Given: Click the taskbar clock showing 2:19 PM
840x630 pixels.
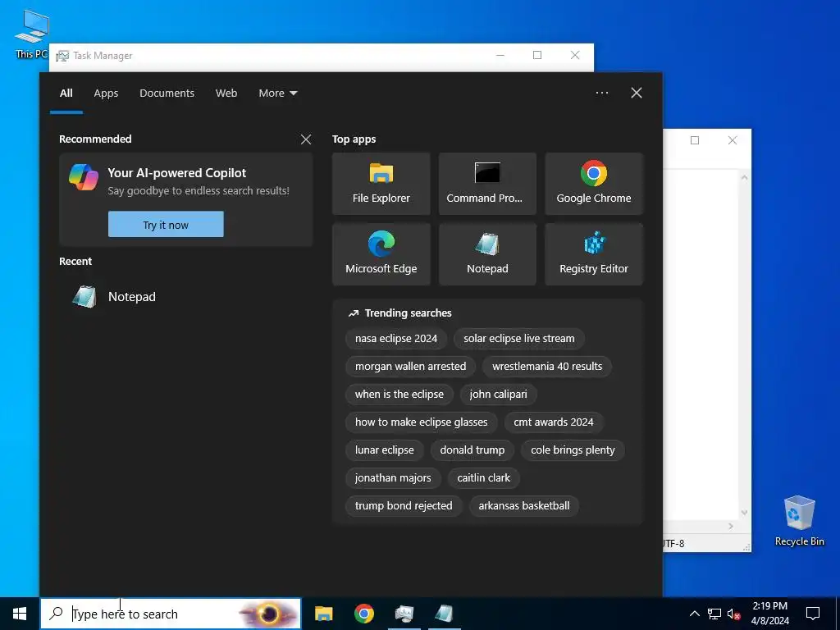Looking at the screenshot, I should click(x=769, y=614).
